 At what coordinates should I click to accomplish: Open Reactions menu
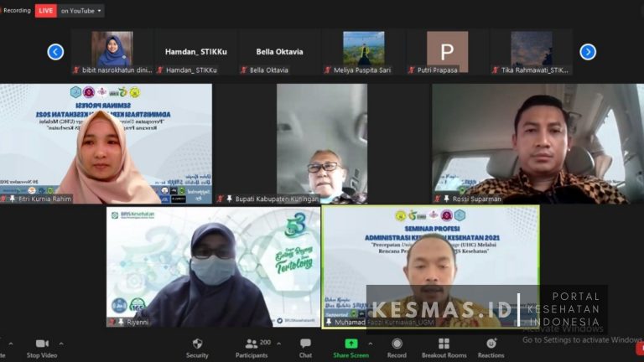[491, 348]
